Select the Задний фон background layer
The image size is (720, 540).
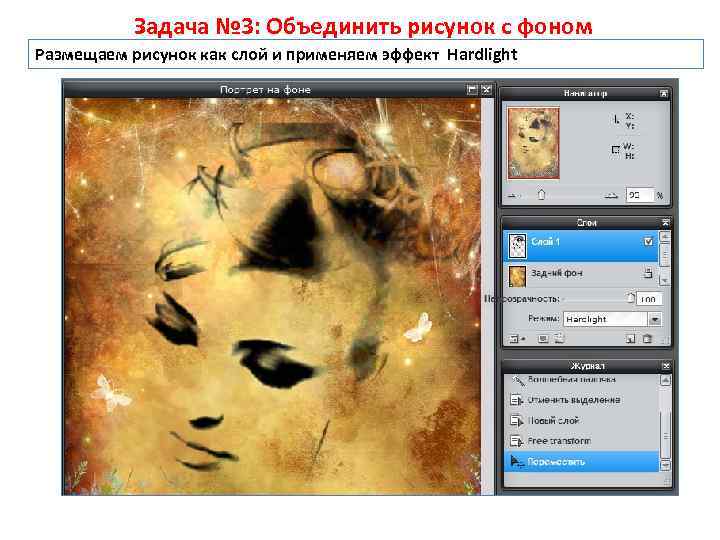[581, 275]
